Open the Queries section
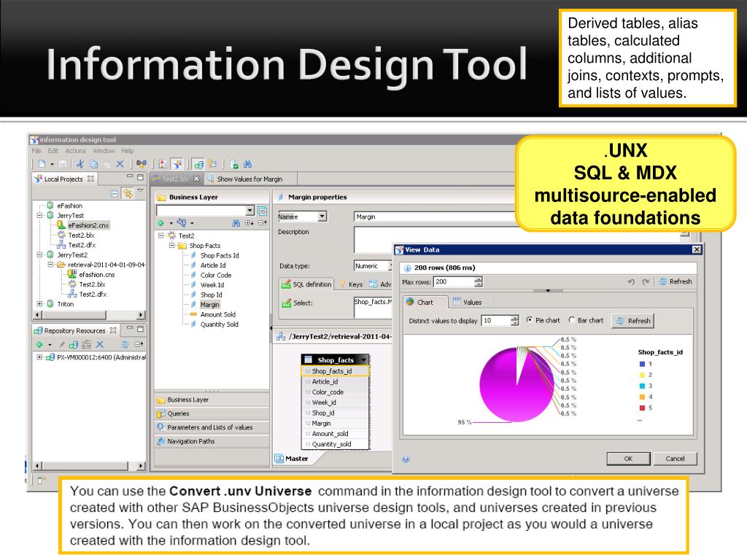 coord(212,413)
